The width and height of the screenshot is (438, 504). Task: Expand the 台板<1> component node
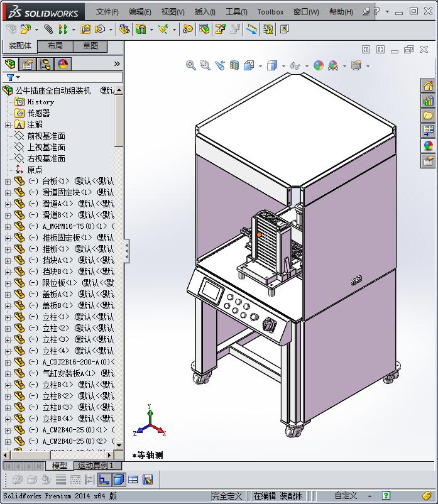click(8, 182)
